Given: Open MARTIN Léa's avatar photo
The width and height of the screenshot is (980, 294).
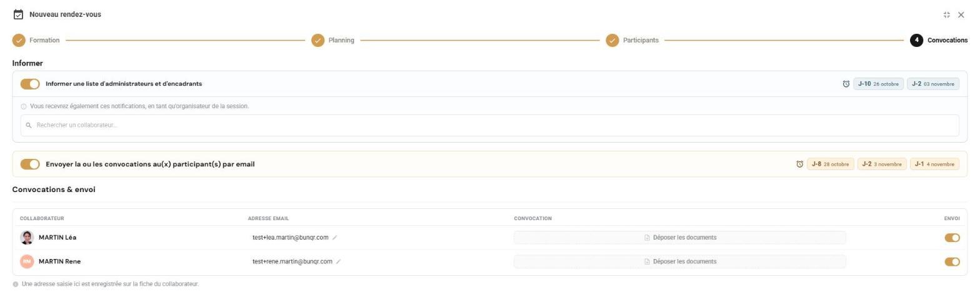Looking at the screenshot, I should [x=27, y=238].
